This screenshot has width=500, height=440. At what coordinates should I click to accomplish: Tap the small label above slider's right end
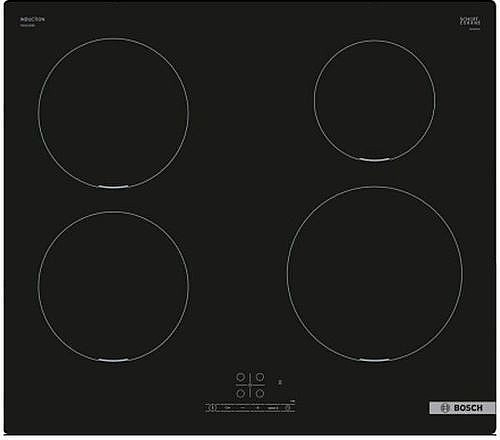(x=293, y=401)
